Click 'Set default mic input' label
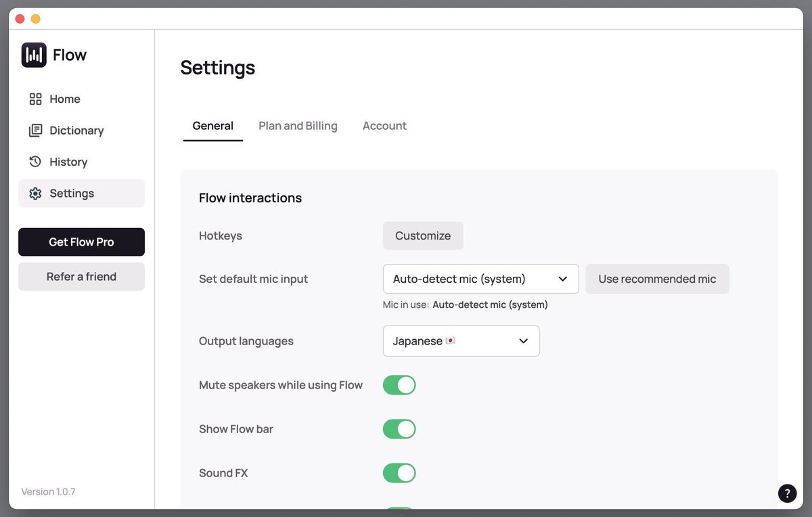Viewport: 812px width, 517px height. pos(253,279)
